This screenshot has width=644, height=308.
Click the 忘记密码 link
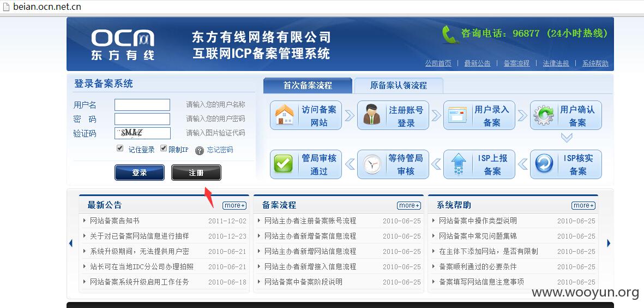220,150
